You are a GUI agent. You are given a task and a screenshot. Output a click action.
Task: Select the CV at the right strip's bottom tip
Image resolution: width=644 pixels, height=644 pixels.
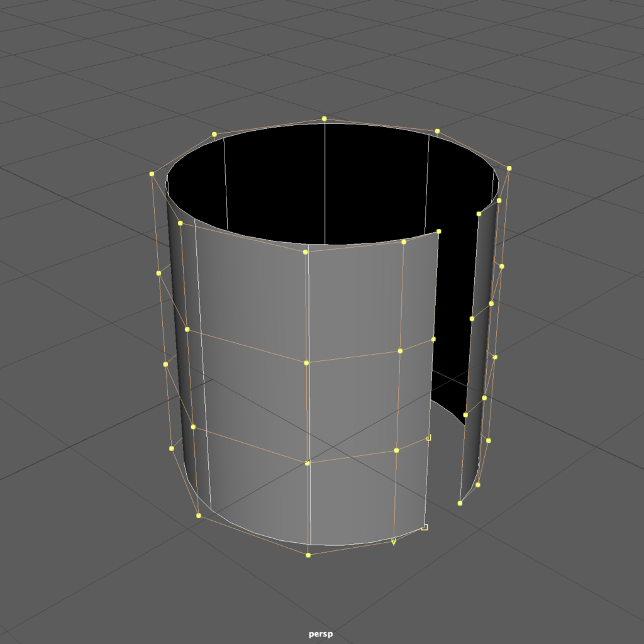click(x=460, y=503)
